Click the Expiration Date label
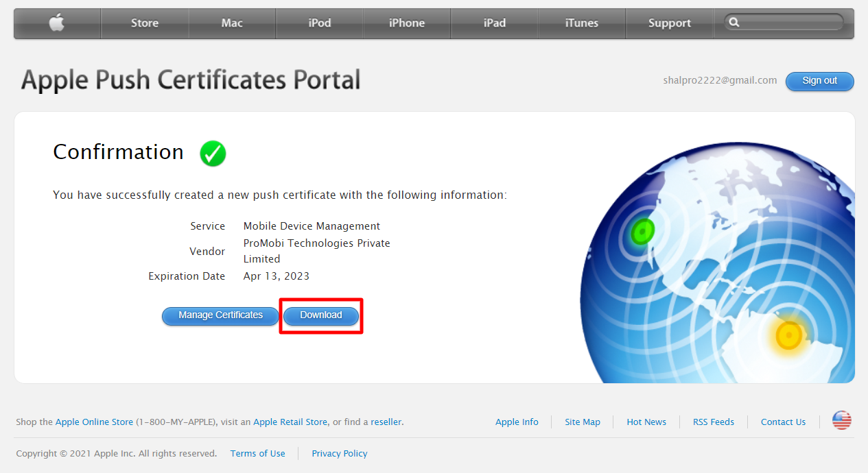Viewport: 868px width, 473px height. pyautogui.click(x=187, y=276)
